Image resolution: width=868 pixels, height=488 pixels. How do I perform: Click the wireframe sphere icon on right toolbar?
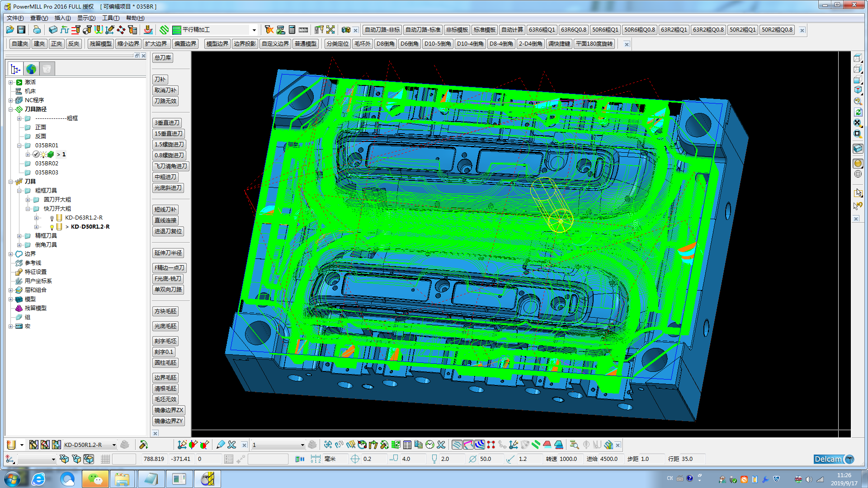point(858,174)
